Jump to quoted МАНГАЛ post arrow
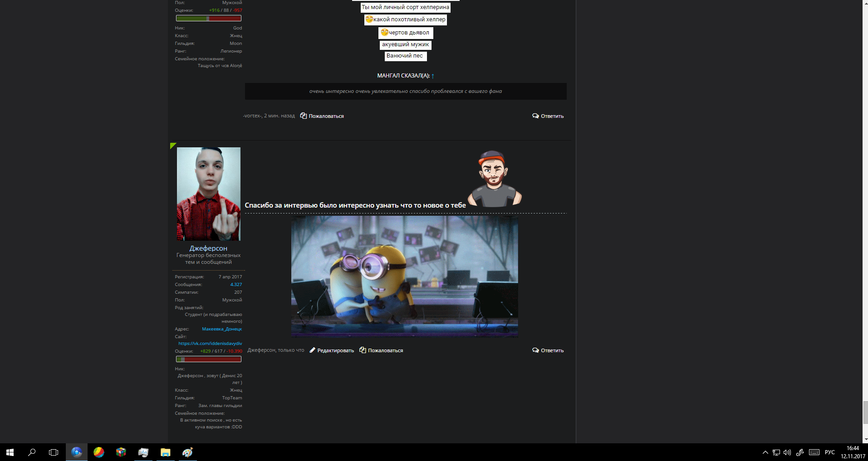This screenshot has width=868, height=461. [x=433, y=76]
